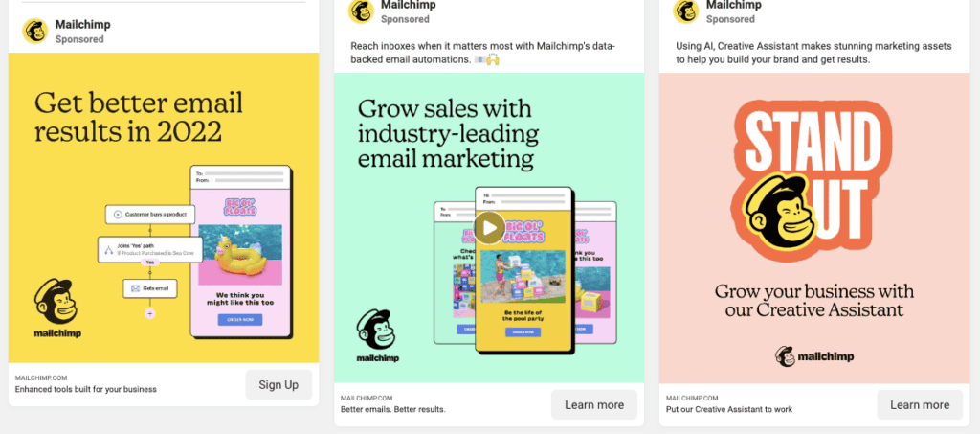
Task: Click Learn more on the email marketing ad
Action: [x=593, y=404]
